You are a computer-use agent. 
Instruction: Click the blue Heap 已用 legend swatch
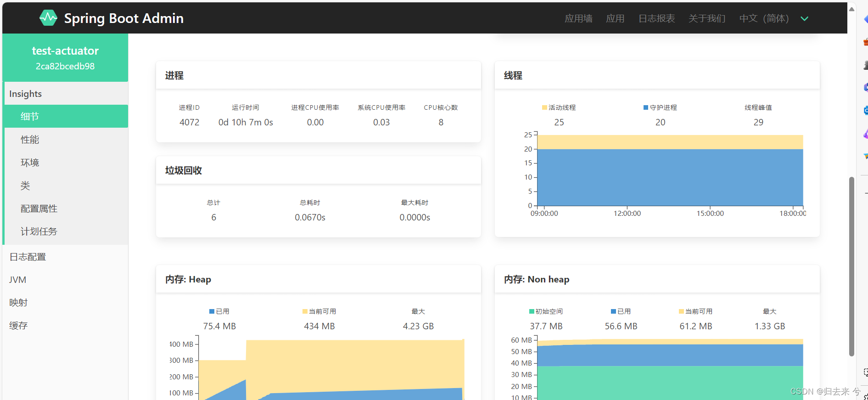click(x=212, y=311)
